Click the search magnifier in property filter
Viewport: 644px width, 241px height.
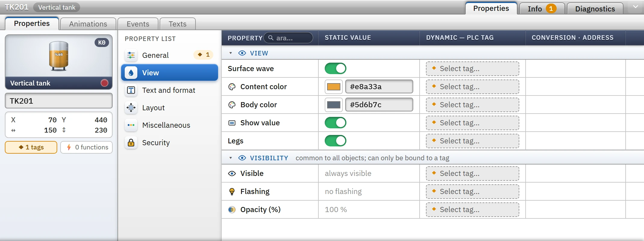pyautogui.click(x=271, y=38)
